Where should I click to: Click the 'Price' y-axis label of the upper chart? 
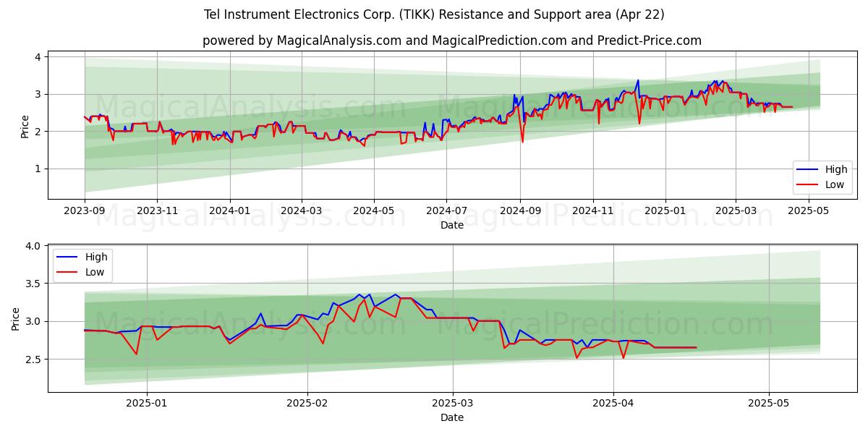(x=25, y=125)
